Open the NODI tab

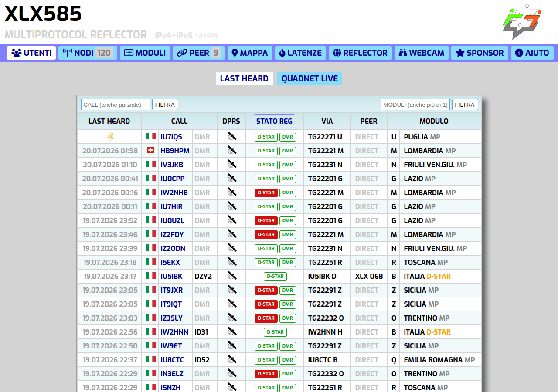pos(88,53)
